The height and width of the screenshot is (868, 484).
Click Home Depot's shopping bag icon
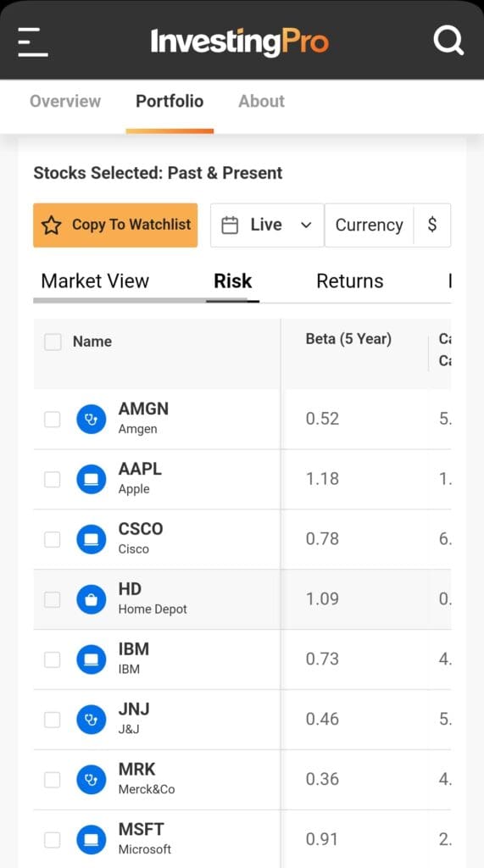(91, 599)
